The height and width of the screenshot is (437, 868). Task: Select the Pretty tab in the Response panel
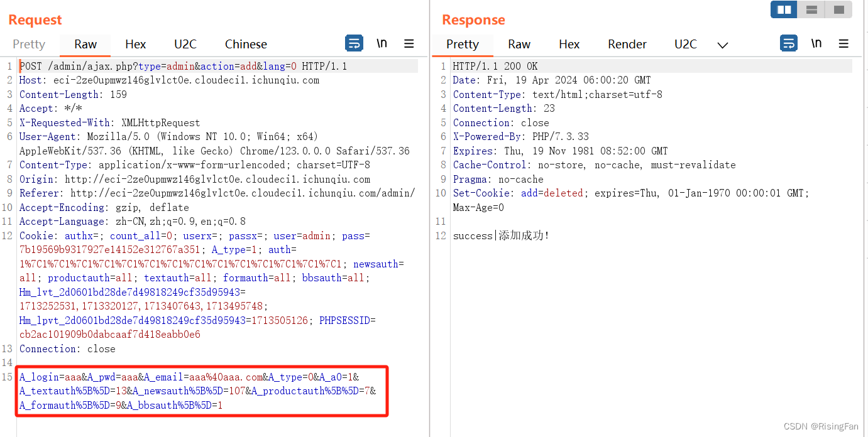[x=462, y=45]
